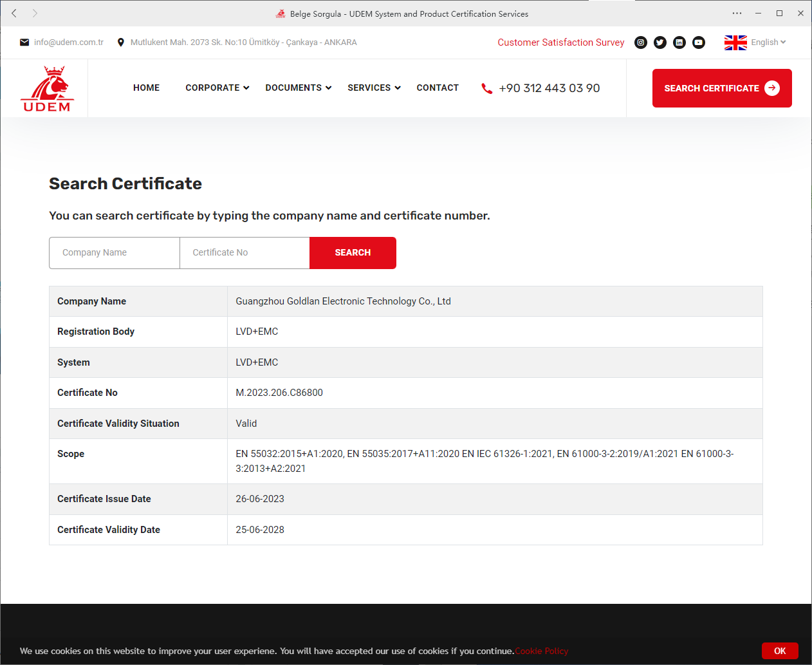The width and height of the screenshot is (812, 665).
Task: Click the UK flag language icon
Action: 735,42
